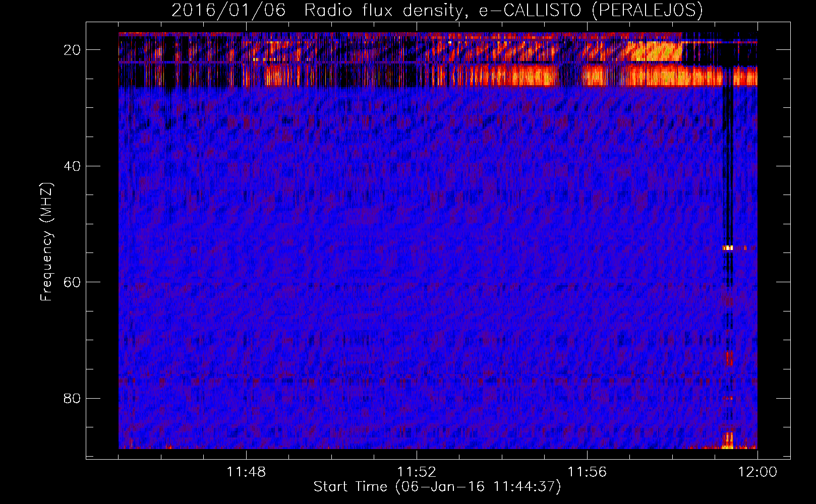The image size is (816, 504).
Task: Click the 12:00 time tick label
Action: click(757, 472)
